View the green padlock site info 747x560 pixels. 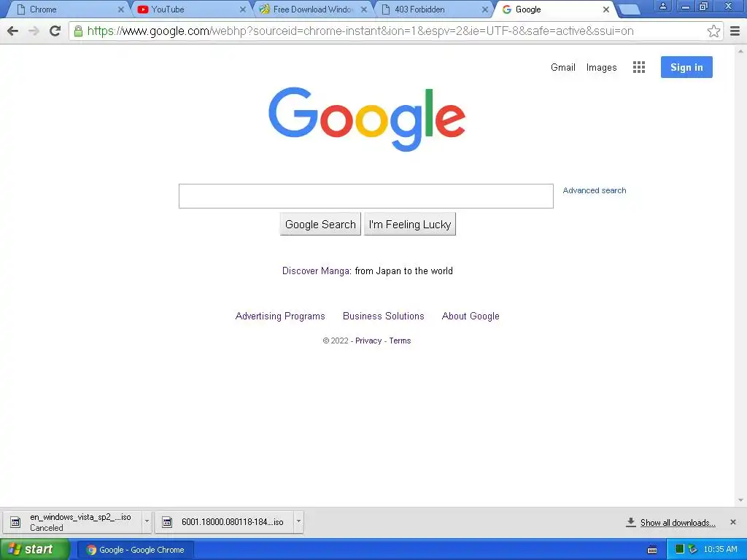(78, 31)
